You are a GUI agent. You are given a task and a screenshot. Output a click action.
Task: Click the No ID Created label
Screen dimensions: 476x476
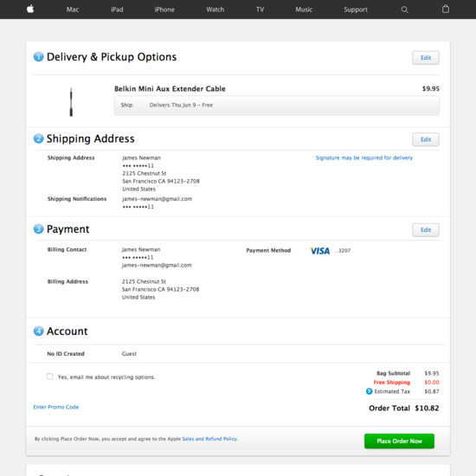click(66, 354)
